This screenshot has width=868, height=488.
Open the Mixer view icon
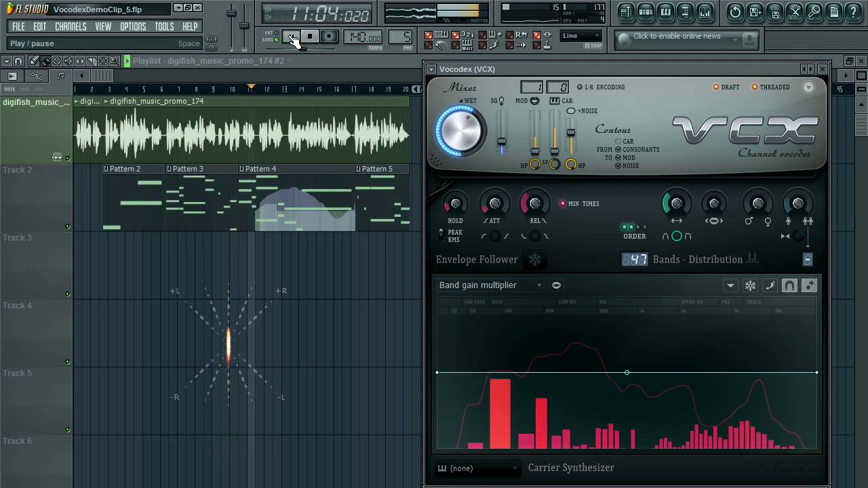705,12
